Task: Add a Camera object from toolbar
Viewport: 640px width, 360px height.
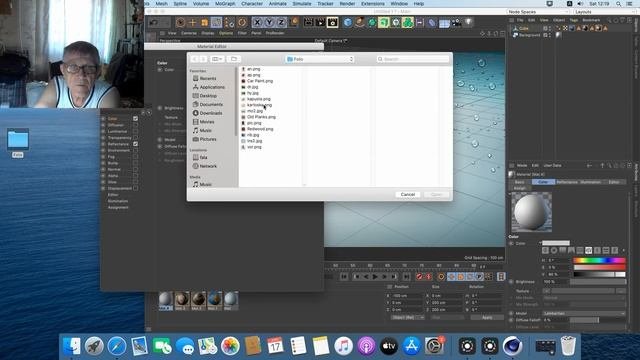Action: click(x=456, y=22)
